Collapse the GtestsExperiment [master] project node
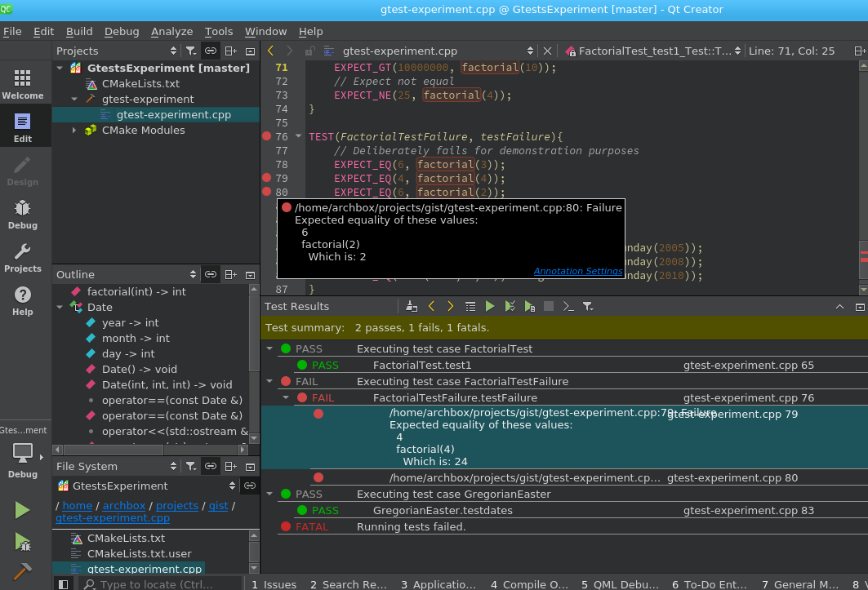This screenshot has height=590, width=868. click(x=60, y=68)
